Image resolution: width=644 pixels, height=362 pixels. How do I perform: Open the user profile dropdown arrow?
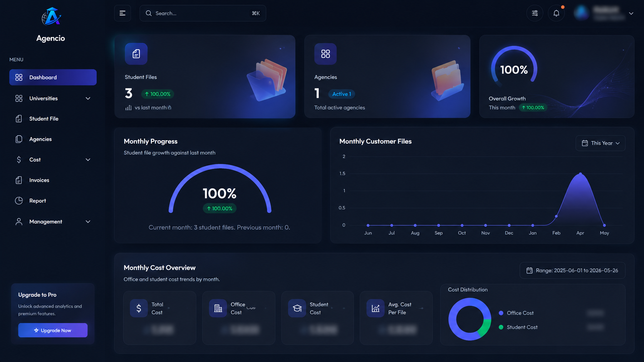tap(631, 13)
